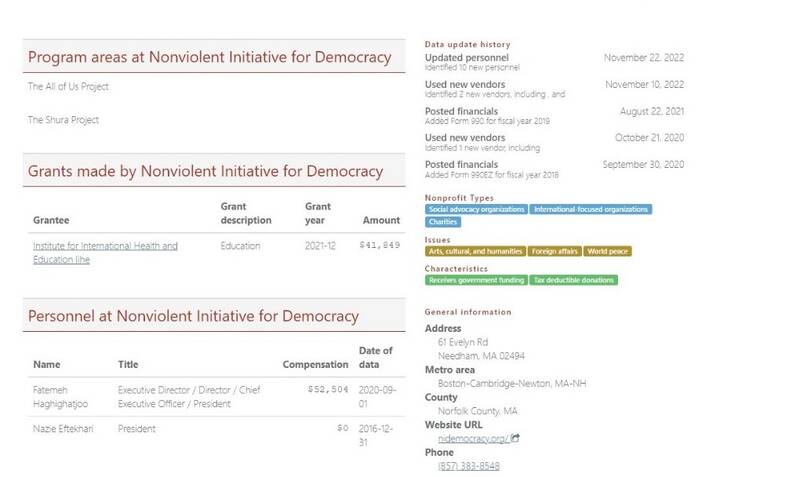800x477 pixels.
Task: Select the Social advocacy organizations tag
Action: pyautogui.click(x=476, y=209)
